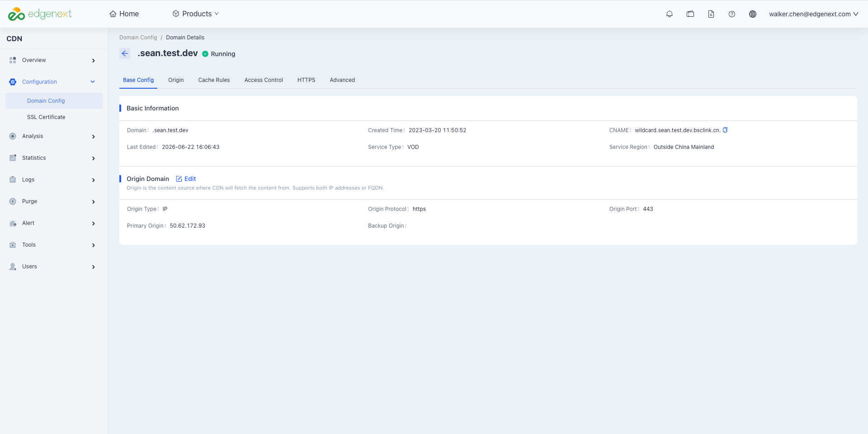Open the Products dropdown menu
The image size is (868, 434).
[196, 14]
